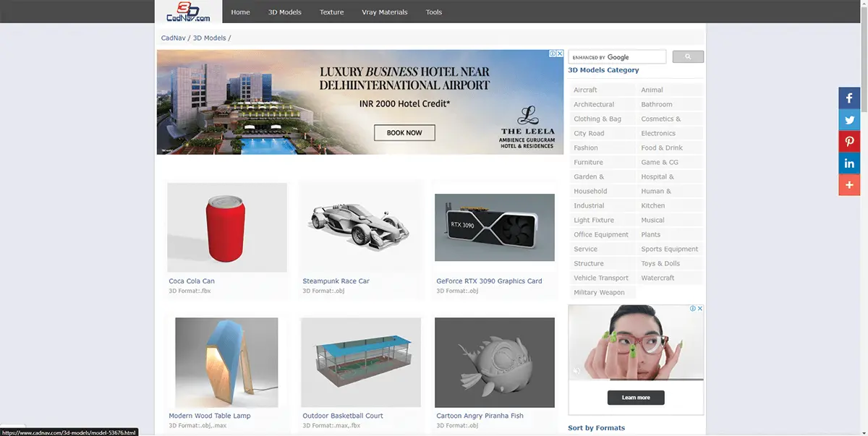Pin page using Pinterest icon

coord(849,142)
